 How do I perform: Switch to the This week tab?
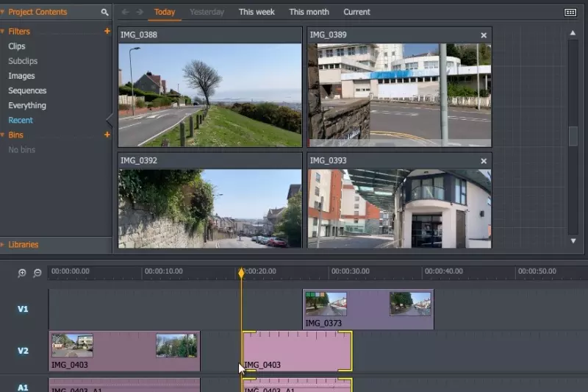[x=257, y=12]
